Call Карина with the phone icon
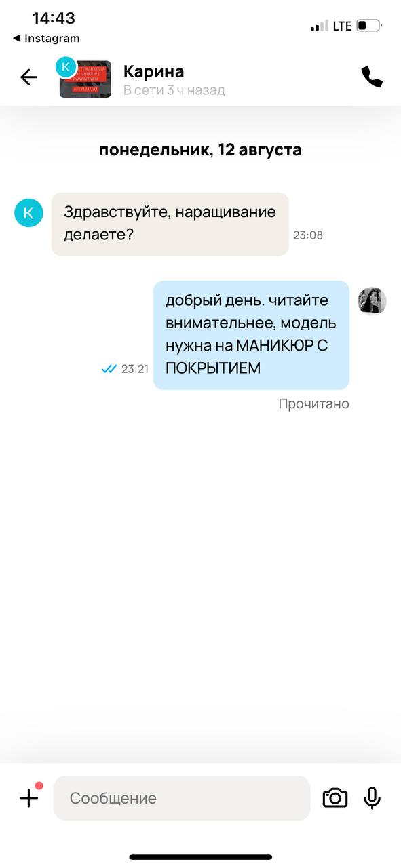The width and height of the screenshot is (401, 868). tap(372, 77)
